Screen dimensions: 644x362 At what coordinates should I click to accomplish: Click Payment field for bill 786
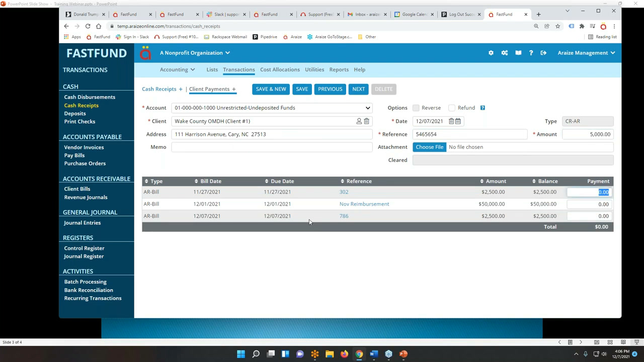[589, 216]
